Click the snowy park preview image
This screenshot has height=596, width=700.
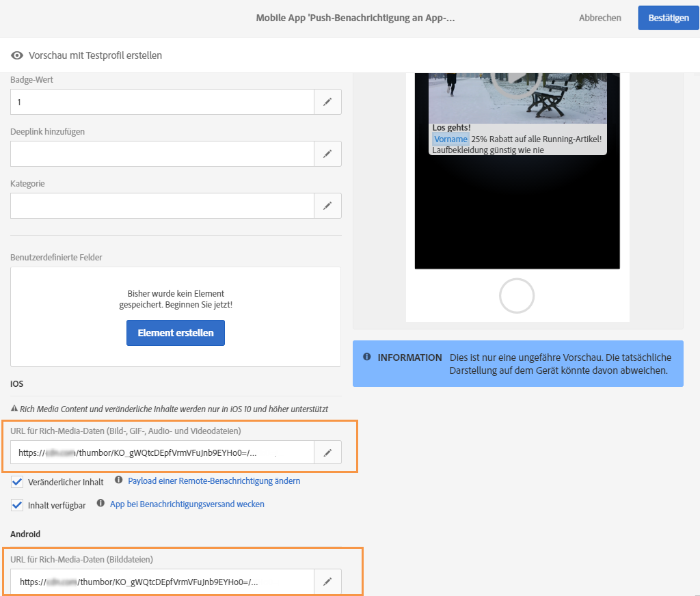coord(517,98)
